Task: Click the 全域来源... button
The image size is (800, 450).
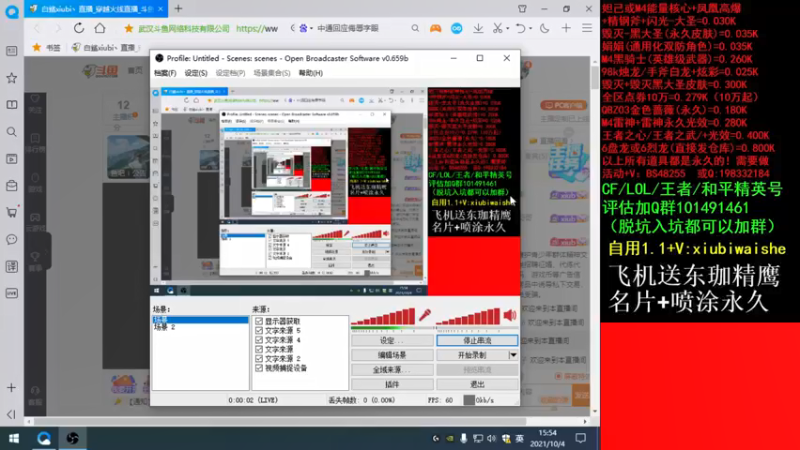Action: tap(392, 369)
